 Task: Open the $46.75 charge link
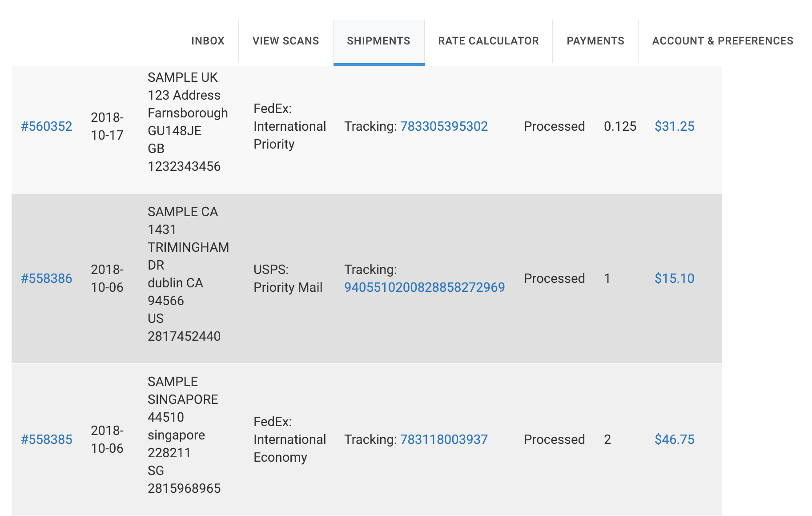point(674,439)
